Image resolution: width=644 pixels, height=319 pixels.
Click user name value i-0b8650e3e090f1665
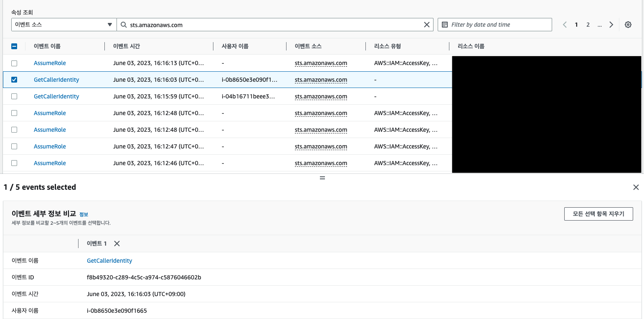pos(117,311)
